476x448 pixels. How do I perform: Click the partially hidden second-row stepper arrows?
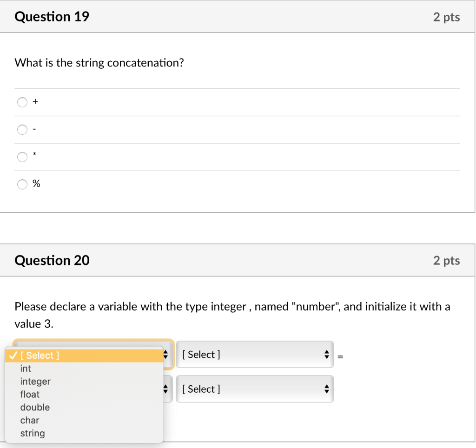point(166,389)
